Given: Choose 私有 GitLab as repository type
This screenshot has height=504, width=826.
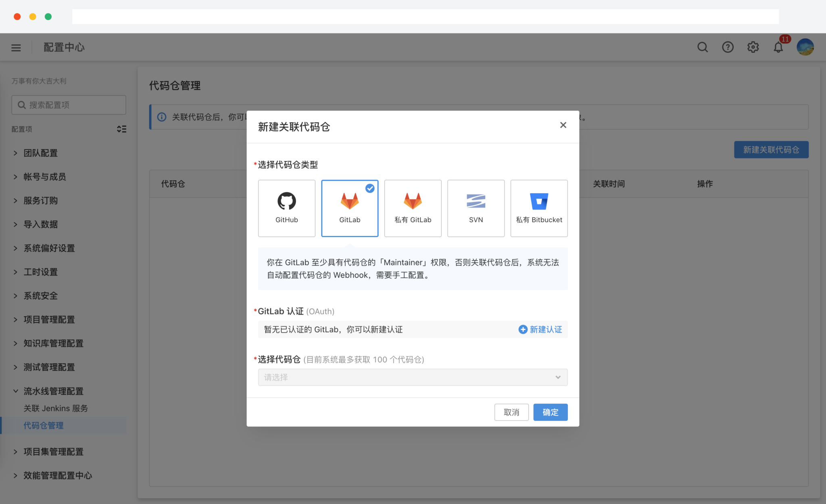Looking at the screenshot, I should coord(413,208).
